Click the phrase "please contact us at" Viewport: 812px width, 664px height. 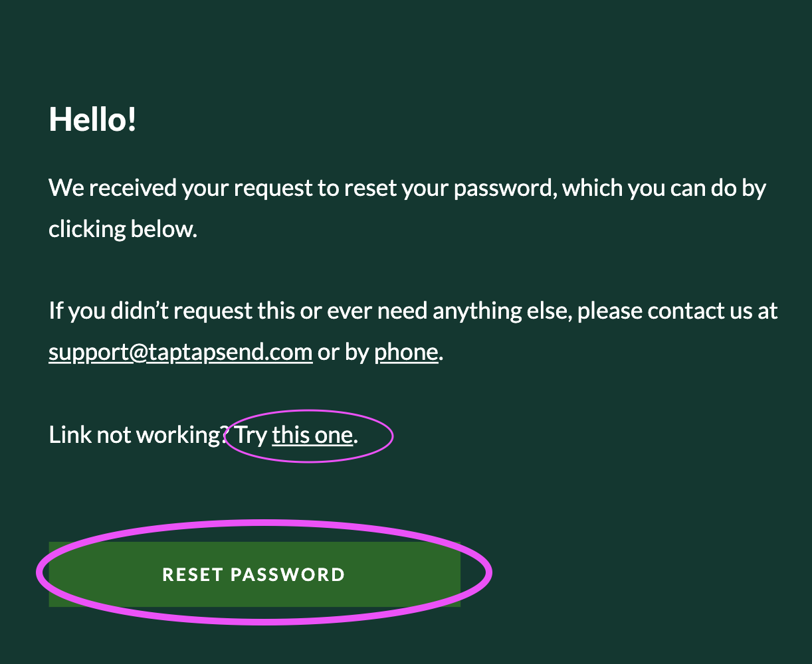click(x=677, y=311)
